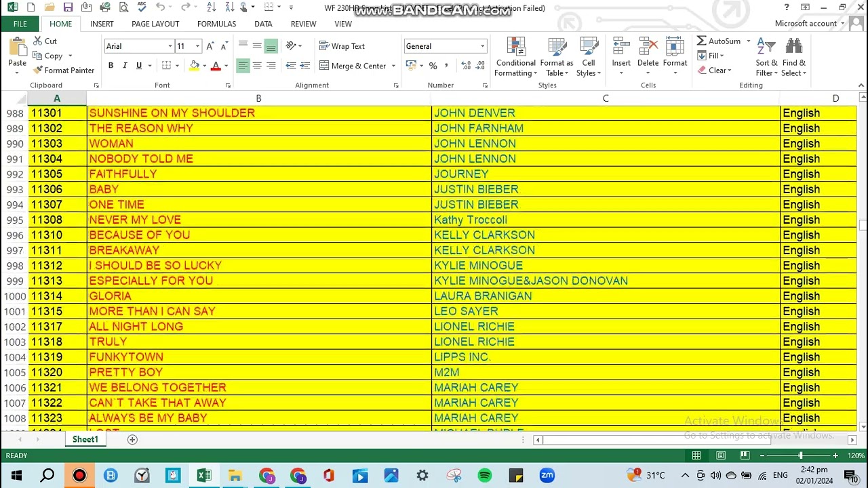The image size is (868, 488).
Task: Open the Merge & Center dropdown arrow
Action: pyautogui.click(x=393, y=66)
